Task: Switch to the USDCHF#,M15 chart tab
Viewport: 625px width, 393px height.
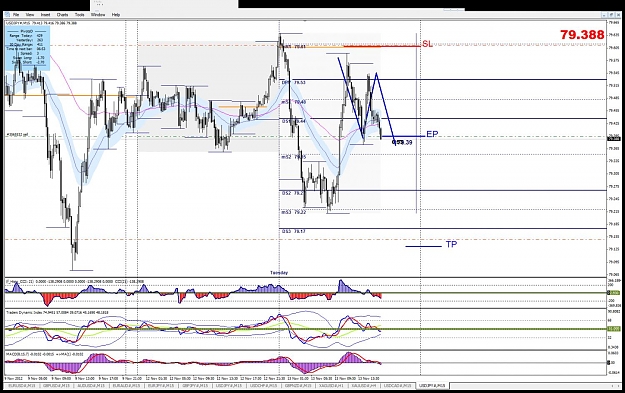Action: (263, 386)
